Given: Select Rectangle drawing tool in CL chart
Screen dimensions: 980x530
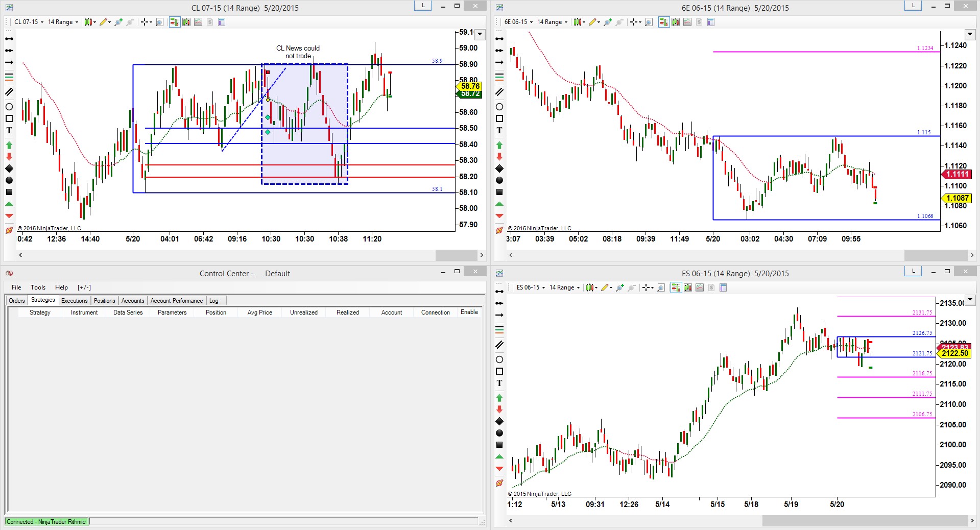Looking at the screenshot, I should coord(9,118).
